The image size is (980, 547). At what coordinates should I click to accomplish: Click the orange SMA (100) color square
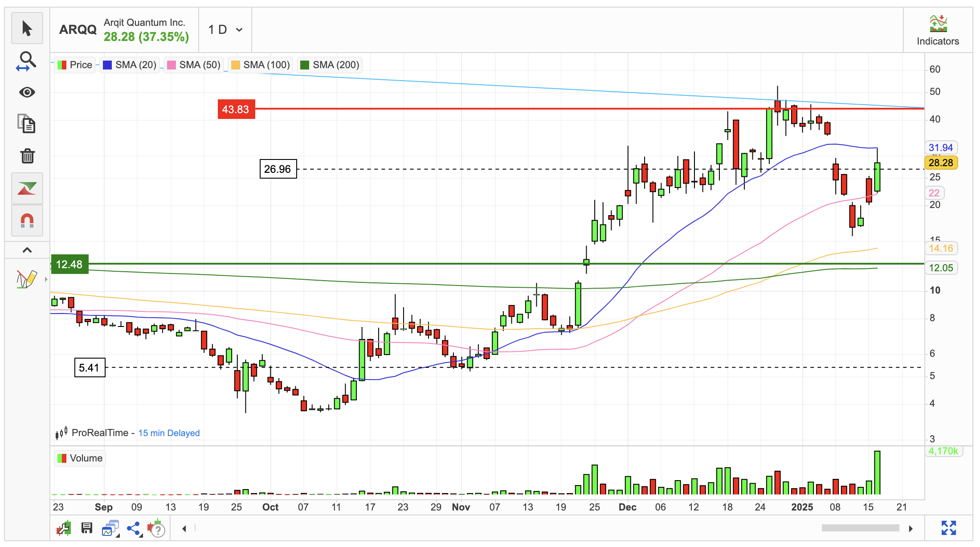coord(236,65)
